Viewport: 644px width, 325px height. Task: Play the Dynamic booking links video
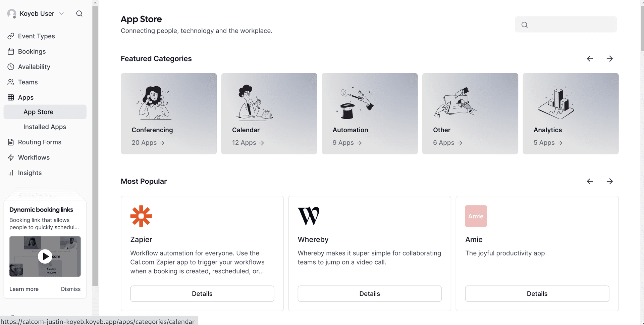point(45,257)
